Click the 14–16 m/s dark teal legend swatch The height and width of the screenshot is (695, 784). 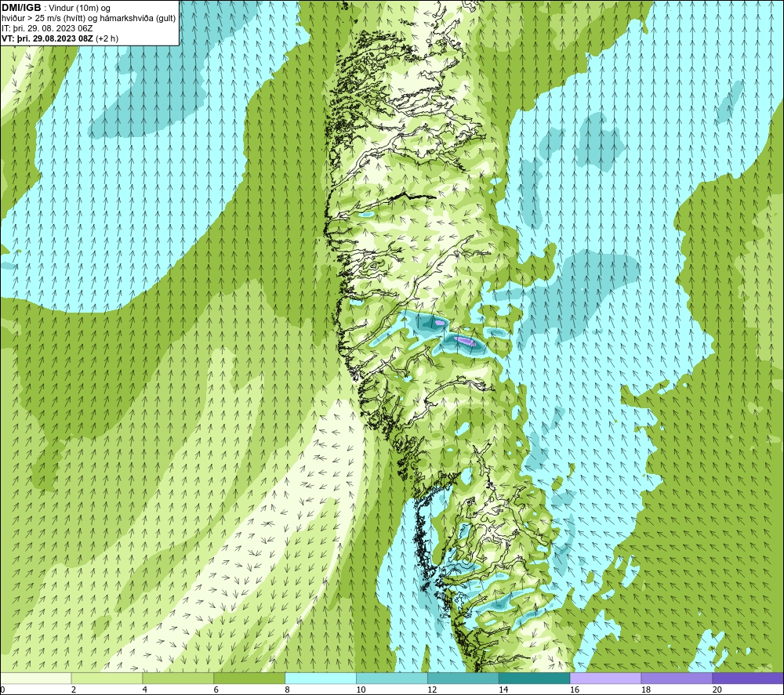(535, 678)
